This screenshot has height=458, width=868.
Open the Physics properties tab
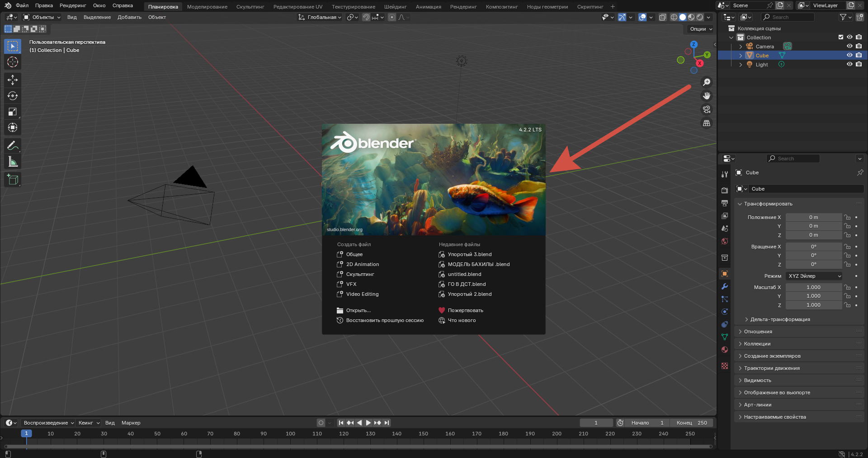[725, 312]
